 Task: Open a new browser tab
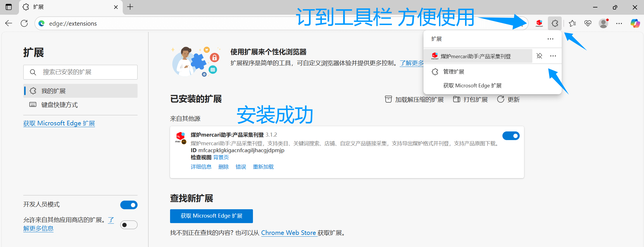[x=130, y=7]
